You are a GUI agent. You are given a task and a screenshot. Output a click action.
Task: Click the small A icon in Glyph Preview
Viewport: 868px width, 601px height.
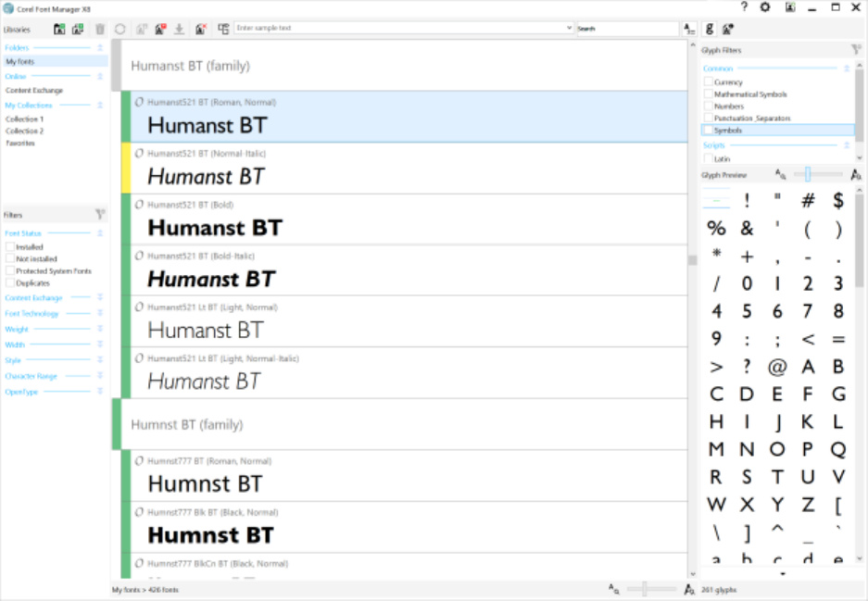pos(781,175)
